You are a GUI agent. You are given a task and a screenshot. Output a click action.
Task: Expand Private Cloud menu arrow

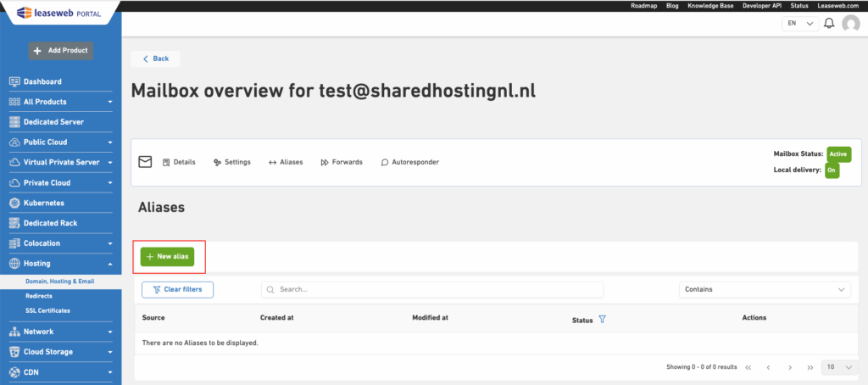tap(110, 183)
